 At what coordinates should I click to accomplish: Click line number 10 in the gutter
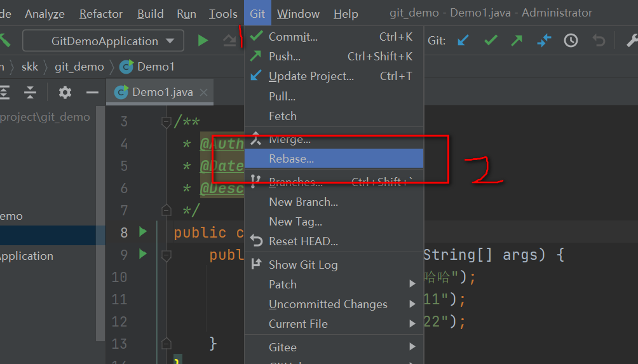pos(119,278)
